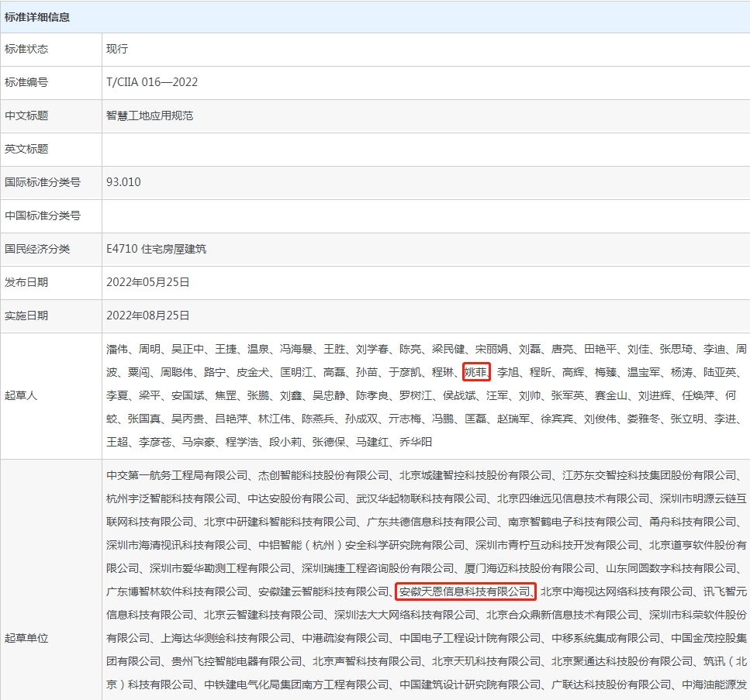This screenshot has width=750, height=700.
Task: Select the '起草人' row label
Action: [21, 395]
